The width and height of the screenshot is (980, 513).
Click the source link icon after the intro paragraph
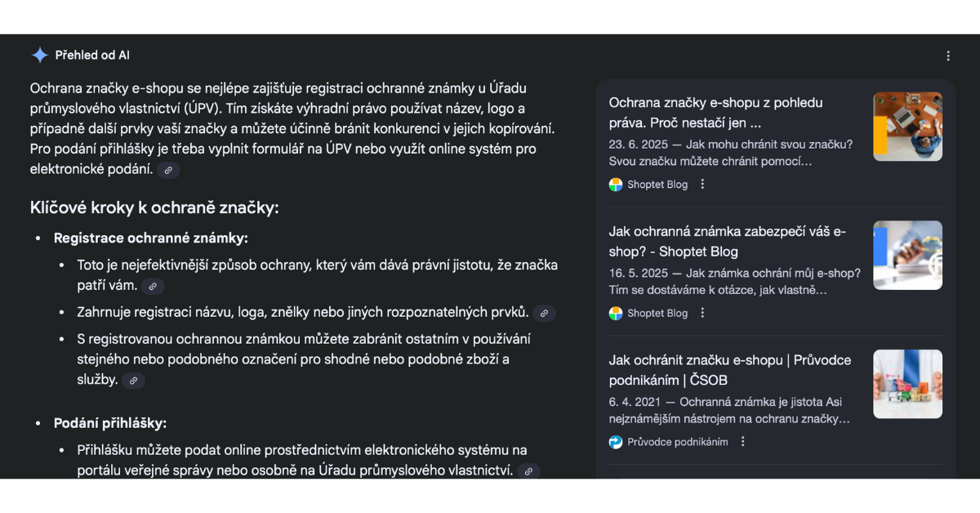pyautogui.click(x=168, y=170)
